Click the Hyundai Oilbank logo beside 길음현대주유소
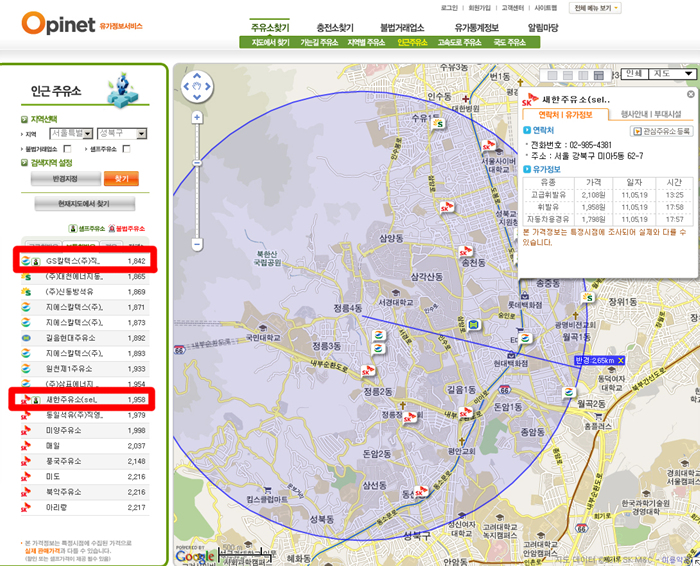Image resolution: width=700 pixels, height=566 pixels. pos(26,338)
